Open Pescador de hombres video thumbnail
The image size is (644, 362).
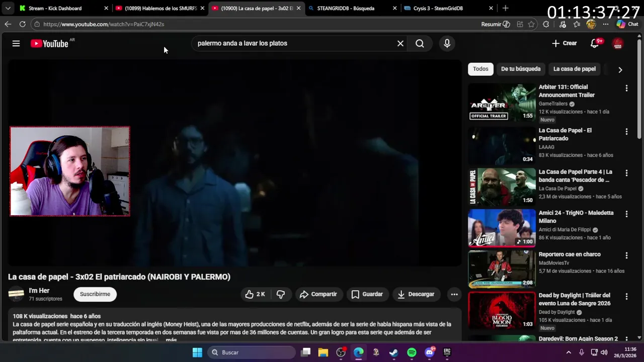tap(502, 187)
